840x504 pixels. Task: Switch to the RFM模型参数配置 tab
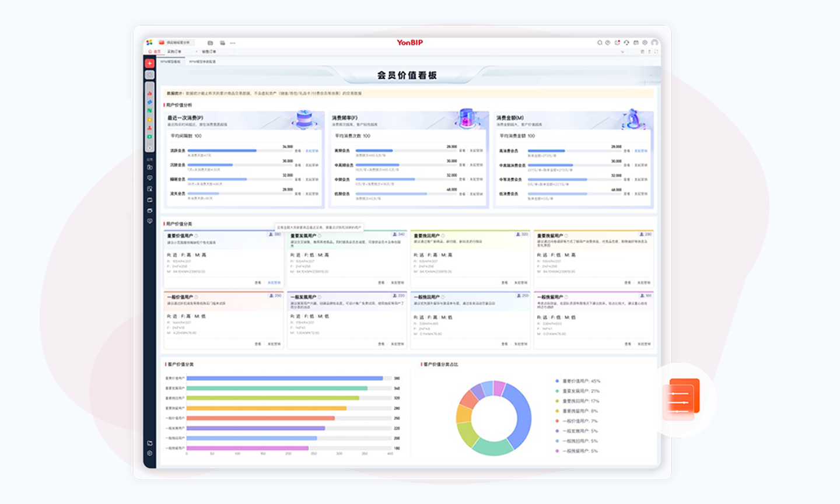click(x=202, y=62)
